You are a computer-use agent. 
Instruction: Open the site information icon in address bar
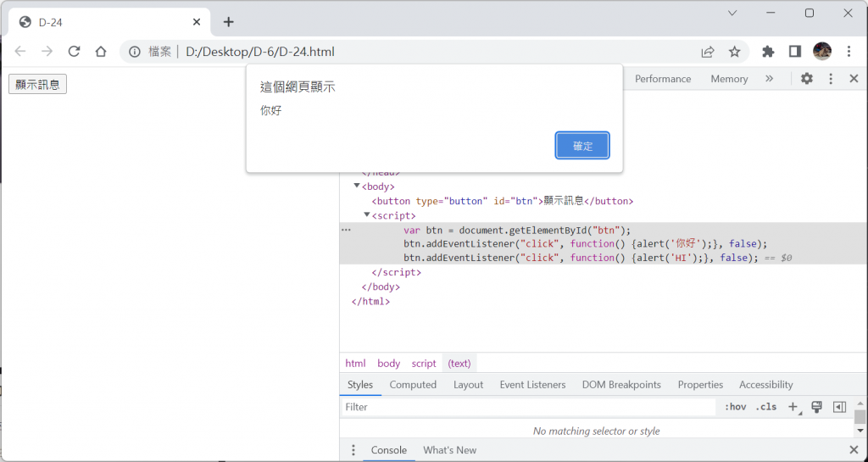tap(135, 52)
